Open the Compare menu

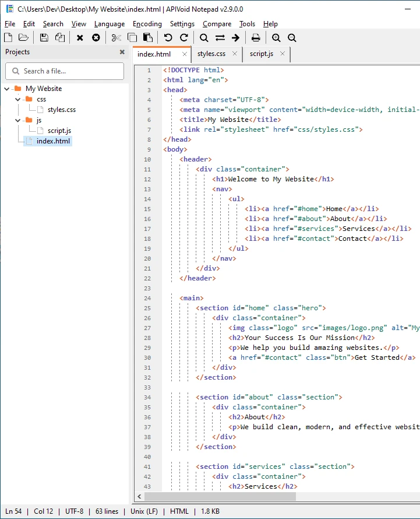click(217, 24)
